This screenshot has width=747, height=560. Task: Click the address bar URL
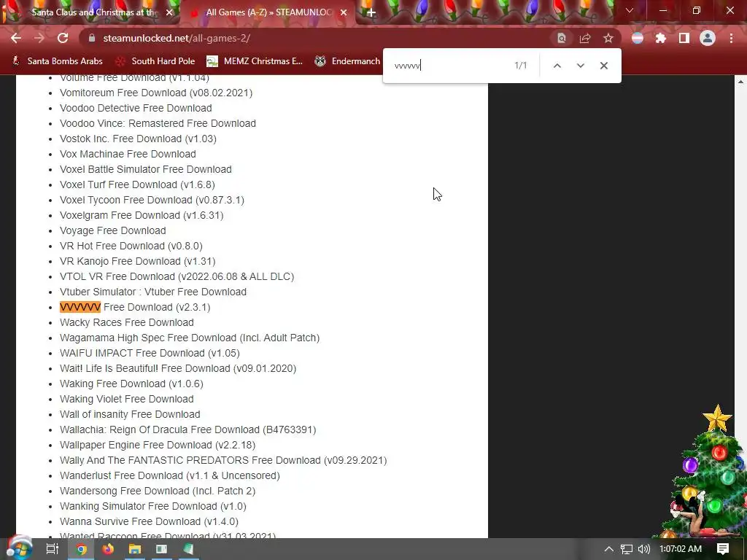177,38
